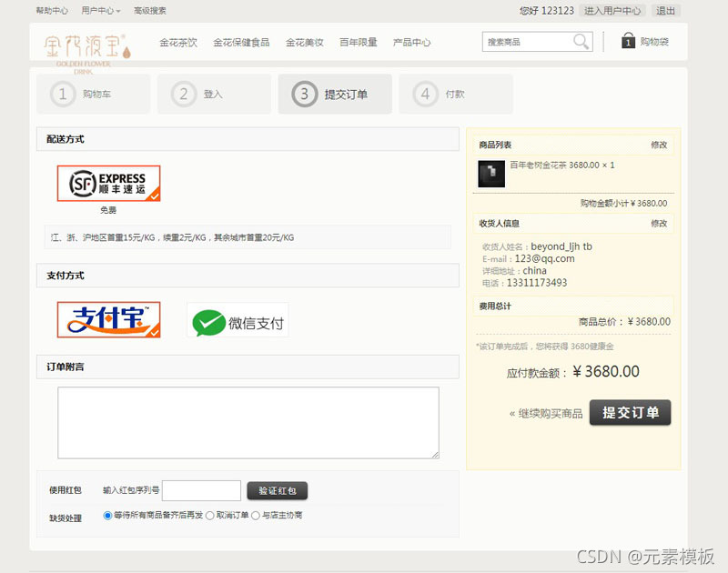Click the 验证红包 verify button
728x573 pixels.
(x=277, y=490)
